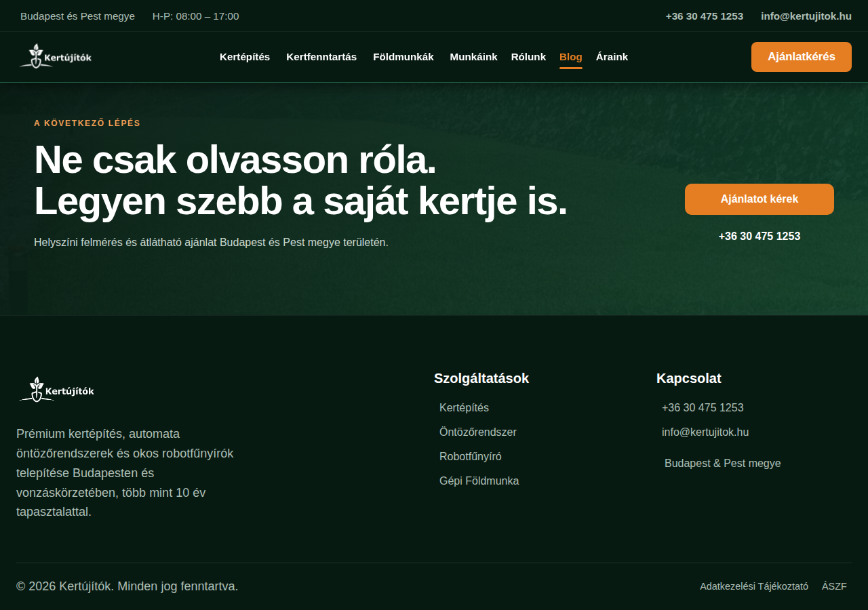Click the Kapcsolat footer heading

(x=689, y=378)
